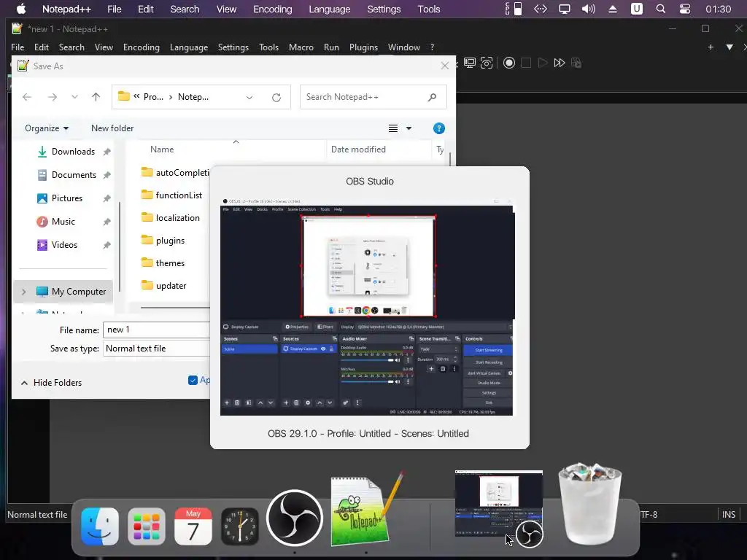Open Macro menu in Notepad++ window
Screen dimensions: 747x560
click(301, 47)
